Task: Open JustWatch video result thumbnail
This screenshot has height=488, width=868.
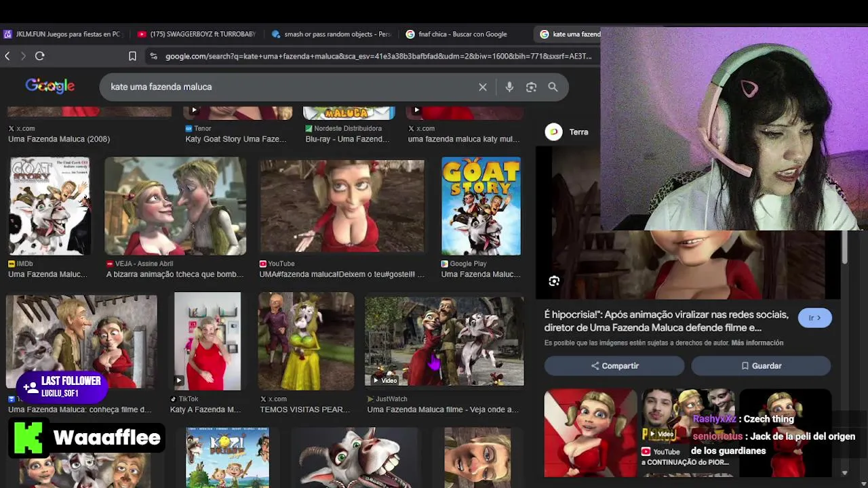Action: [444, 341]
